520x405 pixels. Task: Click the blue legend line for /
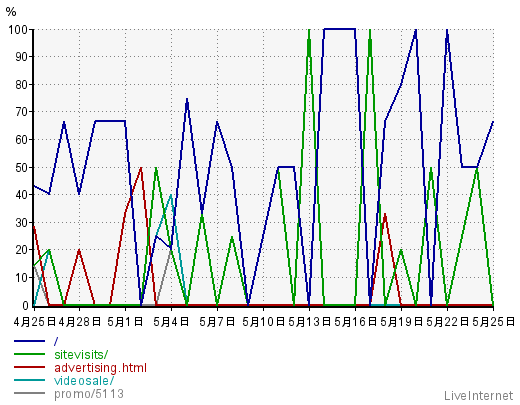tap(29, 341)
